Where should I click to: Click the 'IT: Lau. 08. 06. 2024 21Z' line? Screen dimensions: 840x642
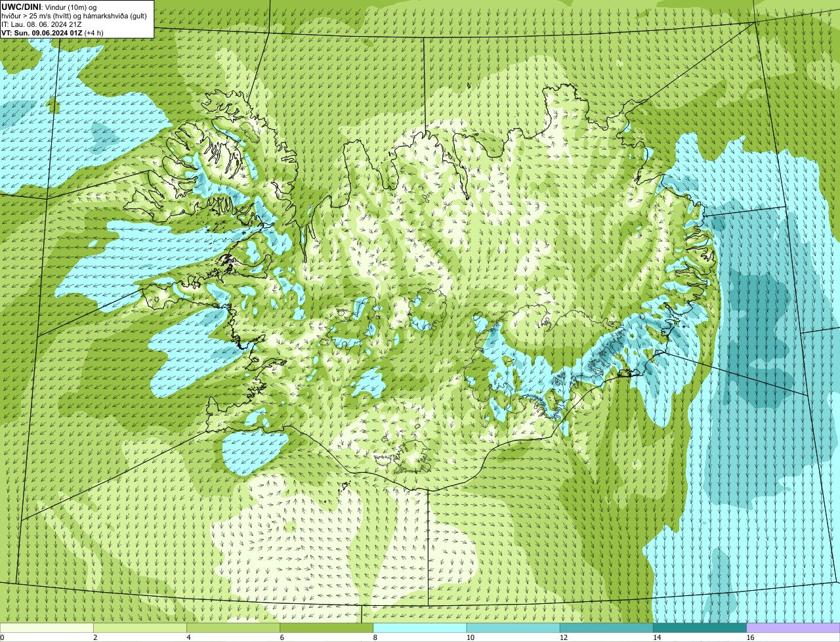pos(42,24)
